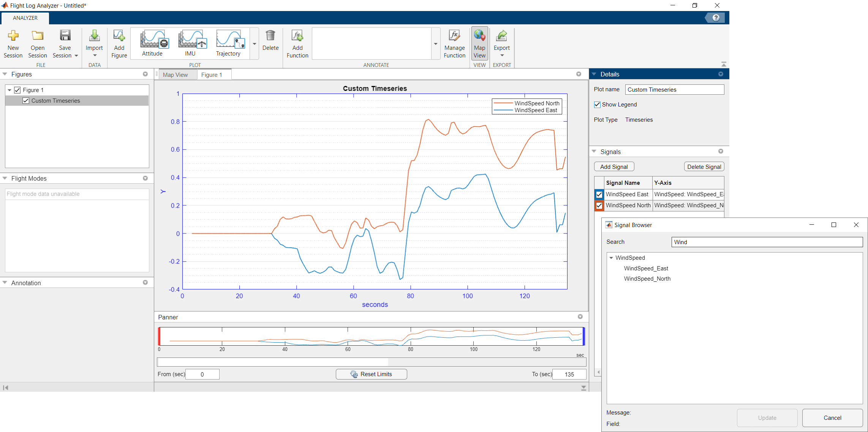Image resolution: width=868 pixels, height=432 pixels.
Task: Select the Attitude plot icon
Action: tap(154, 39)
